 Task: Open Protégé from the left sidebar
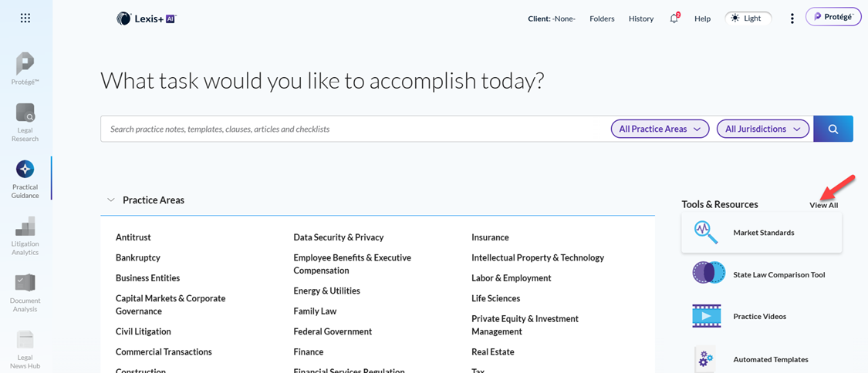coord(25,69)
